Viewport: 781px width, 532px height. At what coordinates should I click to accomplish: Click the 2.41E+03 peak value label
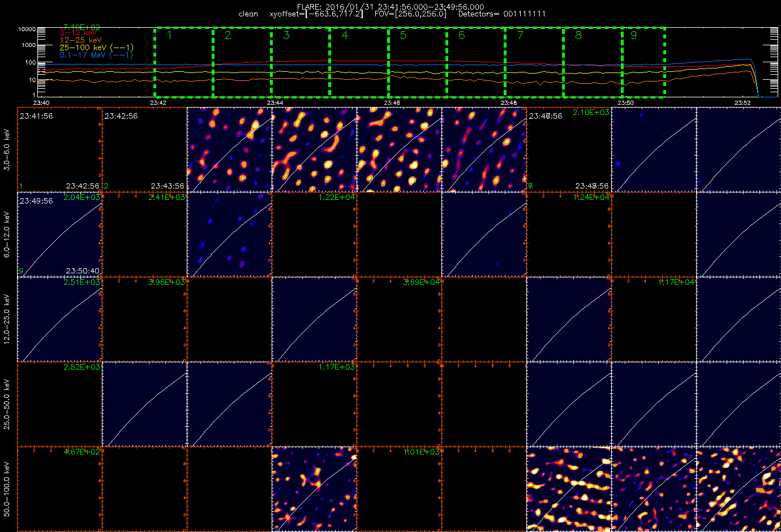[x=167, y=198]
